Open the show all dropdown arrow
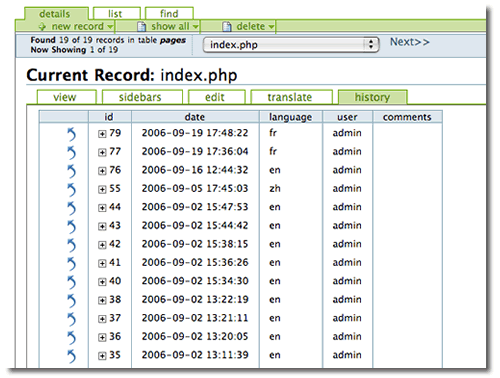Image resolution: width=500 pixels, height=378 pixels. point(196,26)
